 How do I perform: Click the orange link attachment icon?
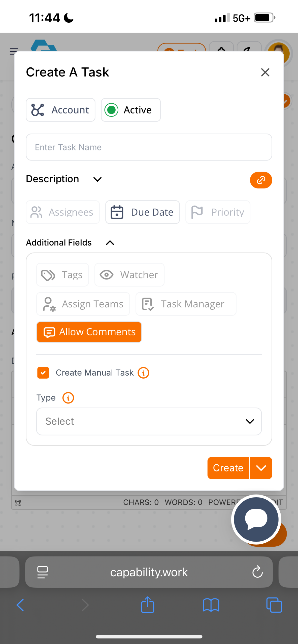261,180
